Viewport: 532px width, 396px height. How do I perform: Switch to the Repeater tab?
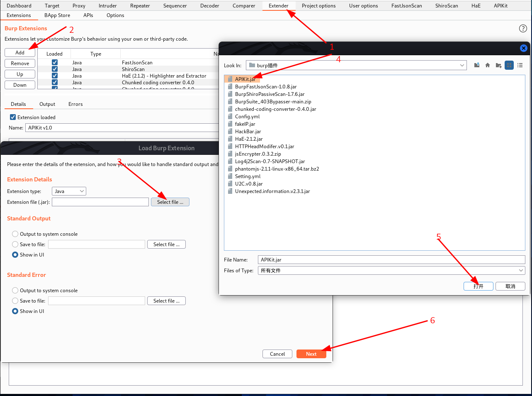(140, 6)
